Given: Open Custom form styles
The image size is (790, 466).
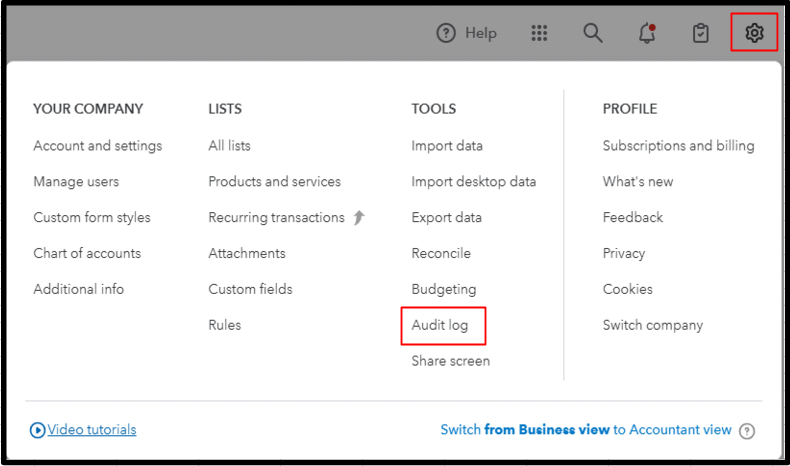Looking at the screenshot, I should pyautogui.click(x=92, y=218).
